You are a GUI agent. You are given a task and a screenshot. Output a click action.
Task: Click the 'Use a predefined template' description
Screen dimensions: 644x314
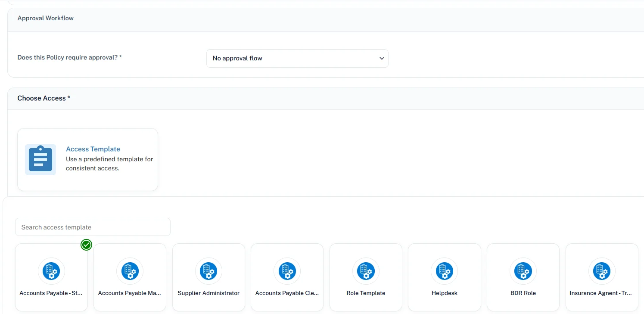coord(109,163)
